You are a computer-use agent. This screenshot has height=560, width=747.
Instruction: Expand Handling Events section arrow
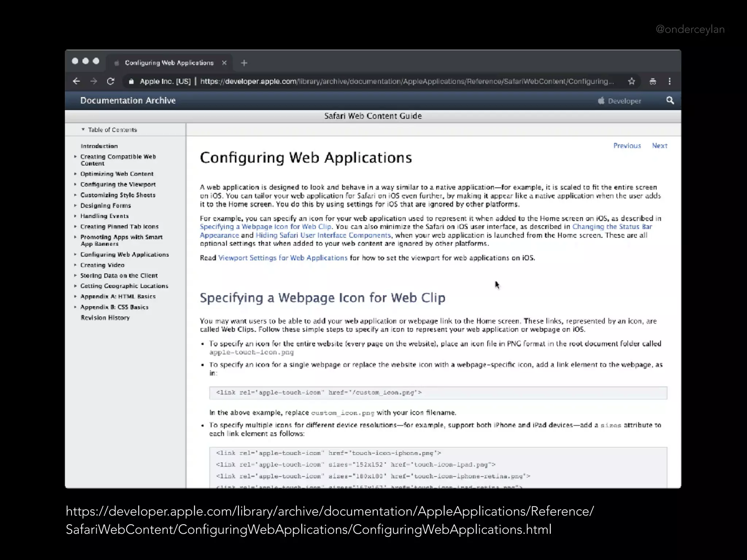pyautogui.click(x=76, y=216)
